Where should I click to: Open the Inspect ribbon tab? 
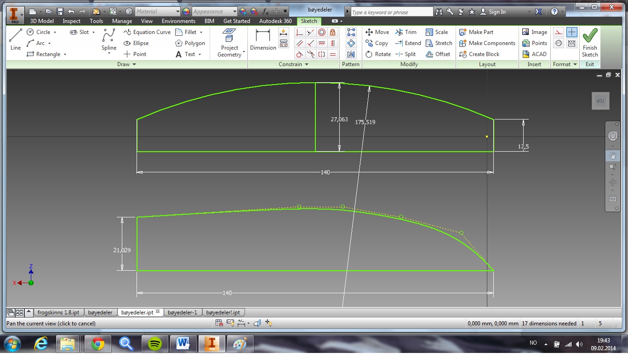pyautogui.click(x=72, y=21)
